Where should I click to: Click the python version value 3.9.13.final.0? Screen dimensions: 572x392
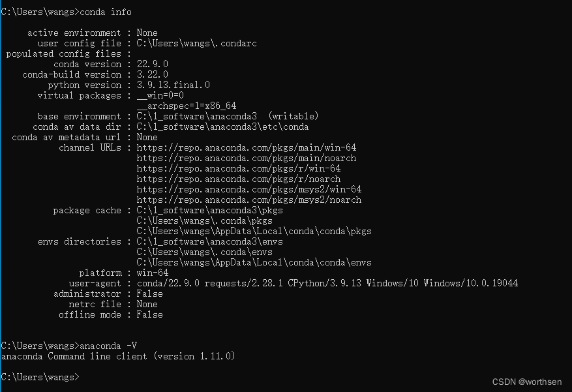click(x=173, y=85)
